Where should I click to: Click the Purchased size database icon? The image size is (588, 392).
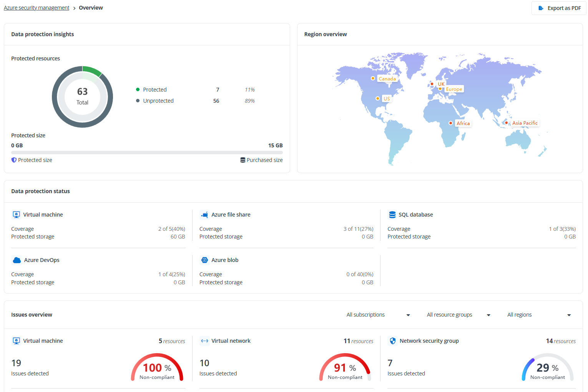(242, 160)
